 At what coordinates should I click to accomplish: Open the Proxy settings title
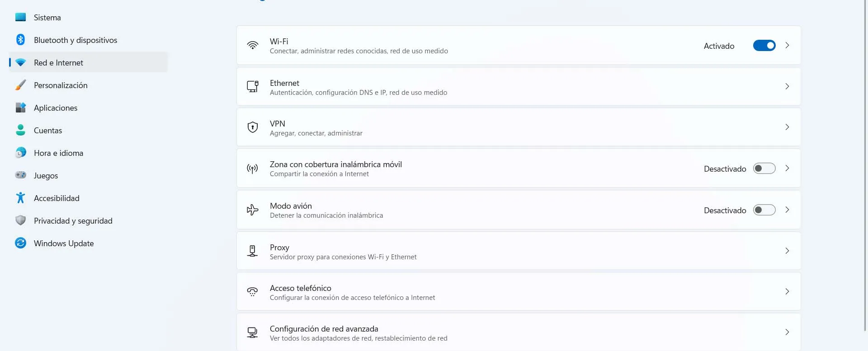(279, 247)
